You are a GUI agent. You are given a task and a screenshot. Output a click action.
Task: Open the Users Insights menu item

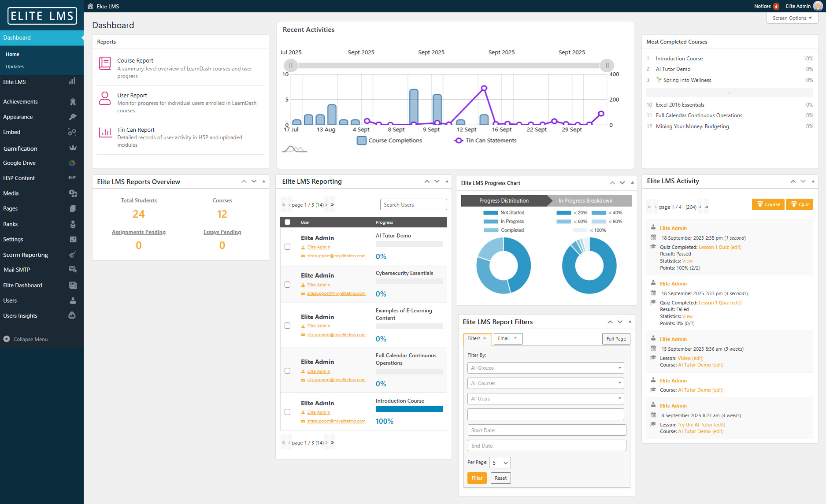(x=20, y=316)
